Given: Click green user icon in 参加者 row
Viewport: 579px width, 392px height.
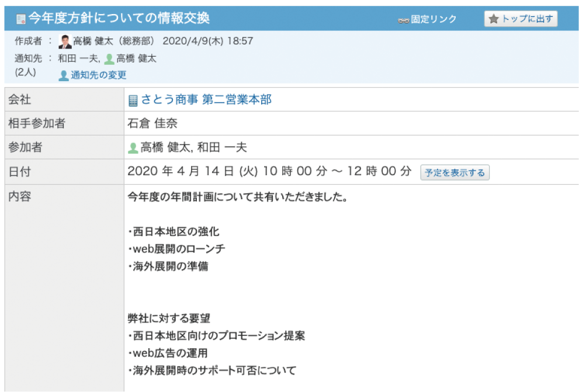Looking at the screenshot, I should (x=133, y=148).
